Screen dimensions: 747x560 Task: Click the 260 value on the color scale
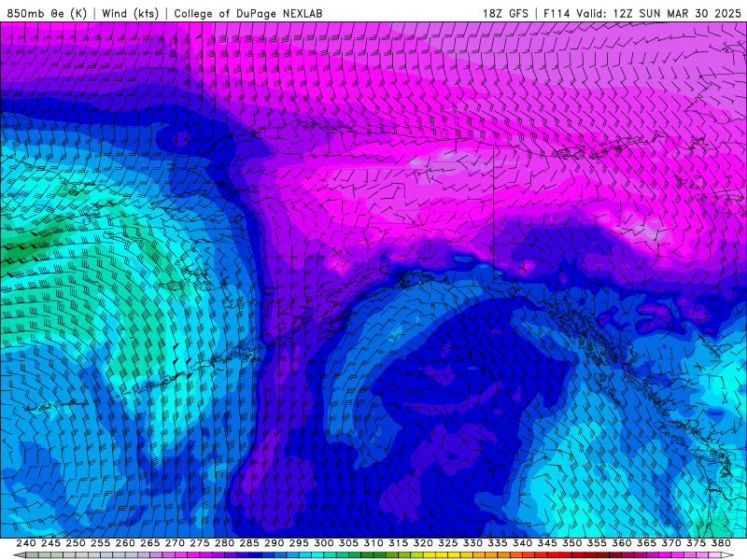125,543
